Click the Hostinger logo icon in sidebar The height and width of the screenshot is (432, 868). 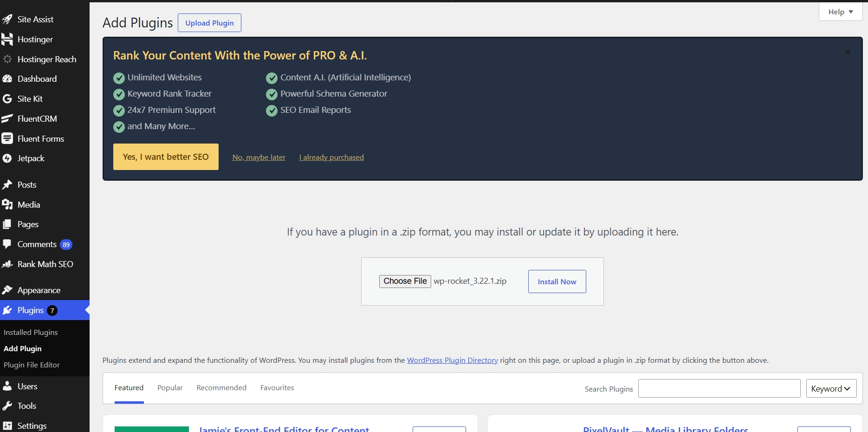(x=7, y=39)
